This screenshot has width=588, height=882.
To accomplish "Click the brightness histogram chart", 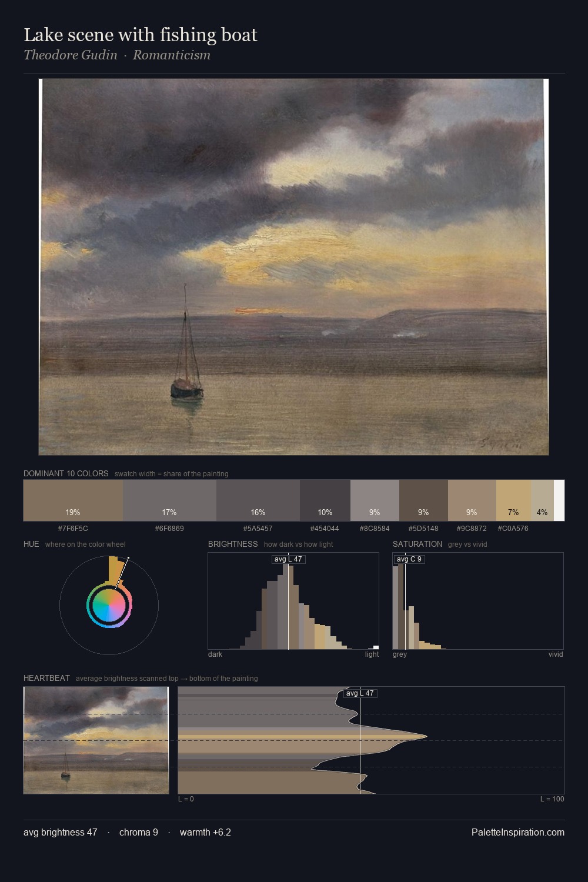I will (x=293, y=601).
